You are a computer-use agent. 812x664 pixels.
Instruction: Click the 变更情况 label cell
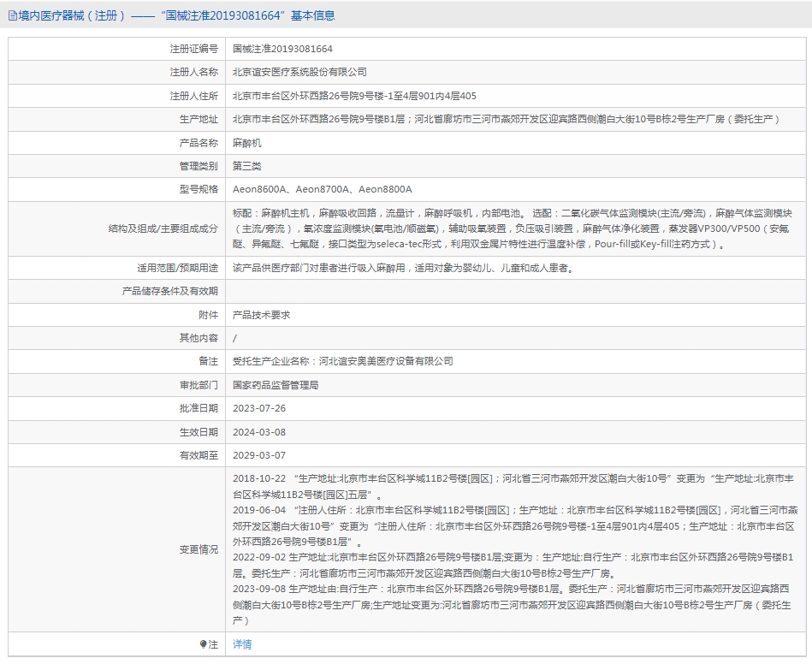[x=116, y=549]
